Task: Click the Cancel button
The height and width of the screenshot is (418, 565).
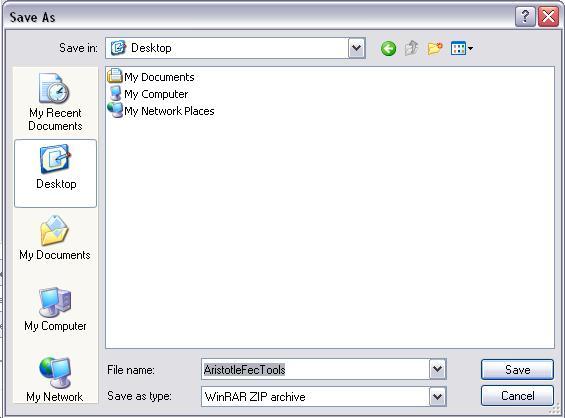Action: 517,396
